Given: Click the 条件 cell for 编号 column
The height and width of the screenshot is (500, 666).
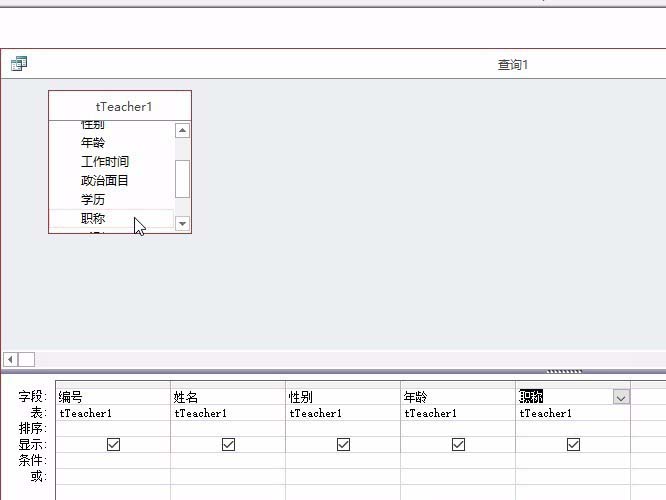Looking at the screenshot, I should pos(113,460).
